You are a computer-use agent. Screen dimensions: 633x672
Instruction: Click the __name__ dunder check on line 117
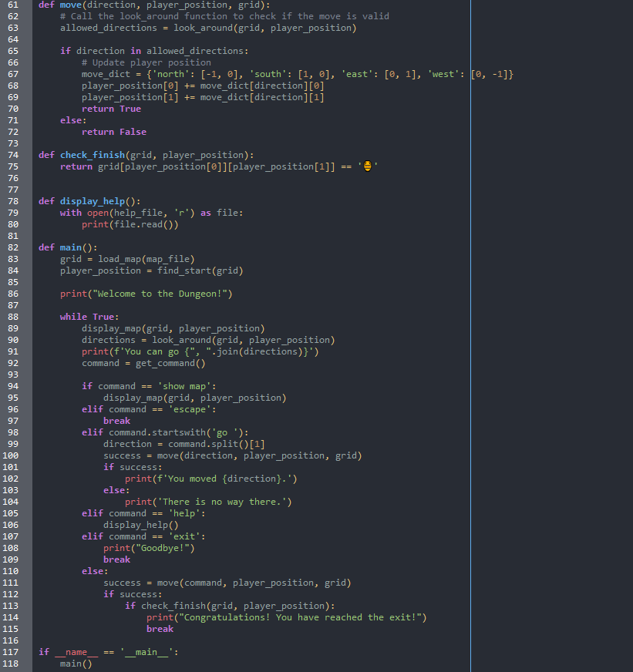76,651
